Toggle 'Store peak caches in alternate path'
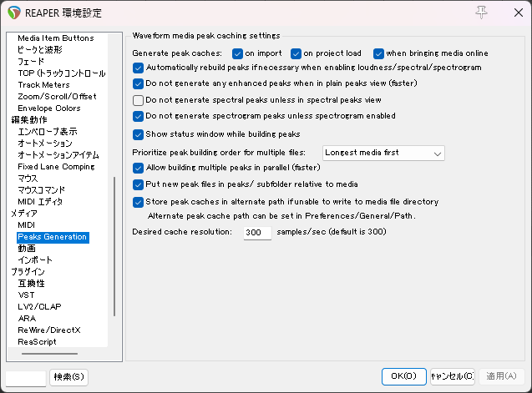 (138, 203)
